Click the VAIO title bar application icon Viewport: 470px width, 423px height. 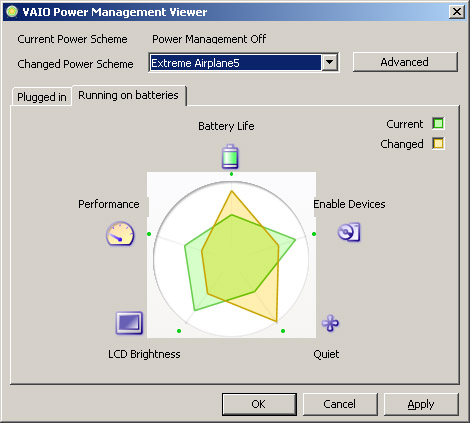pos(12,12)
